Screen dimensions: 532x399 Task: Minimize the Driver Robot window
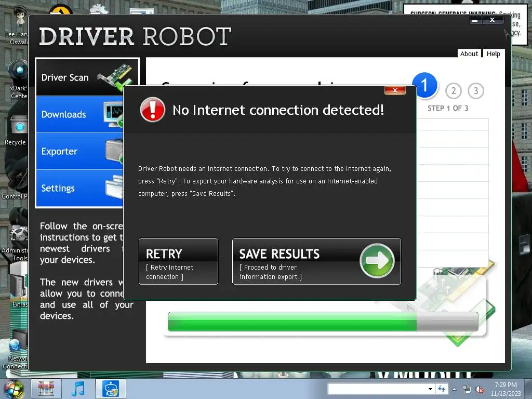(x=475, y=20)
